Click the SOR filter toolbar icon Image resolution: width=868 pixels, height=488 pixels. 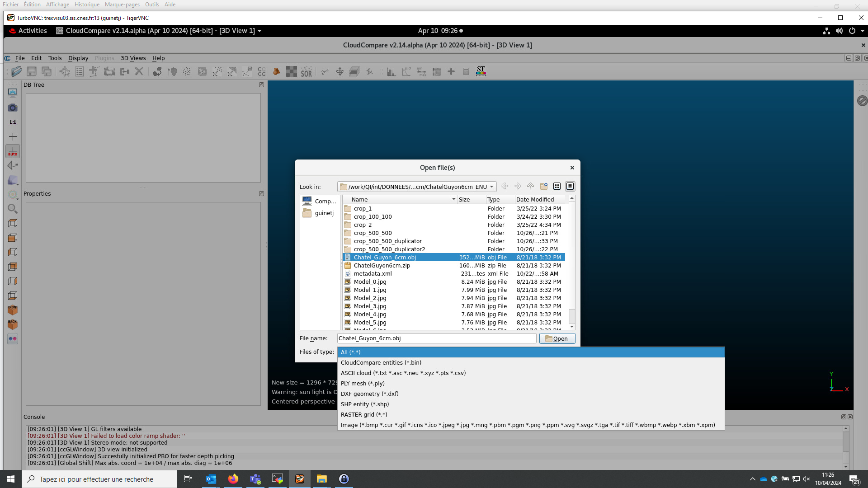306,71
